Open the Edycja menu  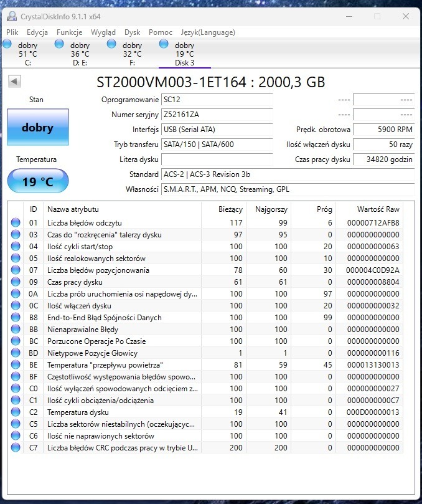[x=37, y=32]
